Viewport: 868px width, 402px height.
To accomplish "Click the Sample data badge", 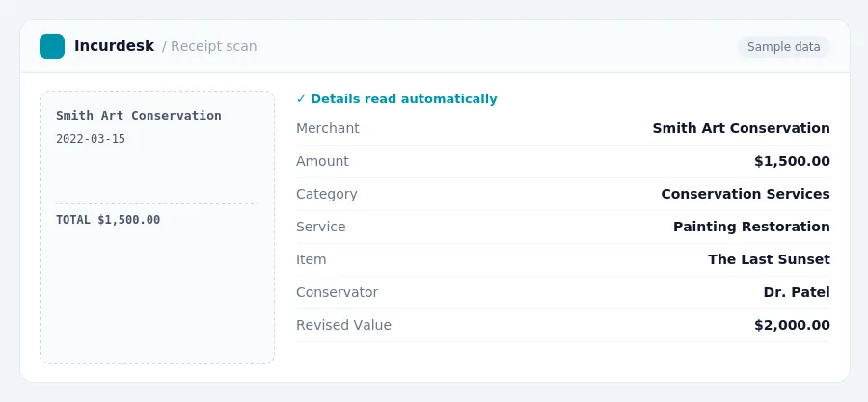I will 783,47.
